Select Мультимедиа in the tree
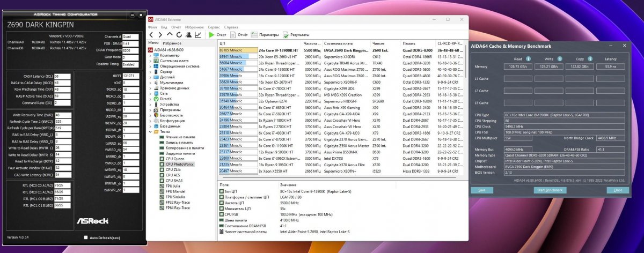 click(x=168, y=83)
